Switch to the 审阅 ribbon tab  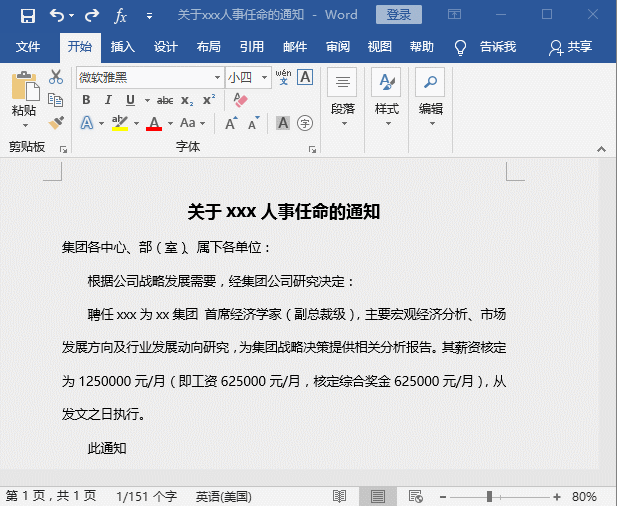[x=337, y=47]
